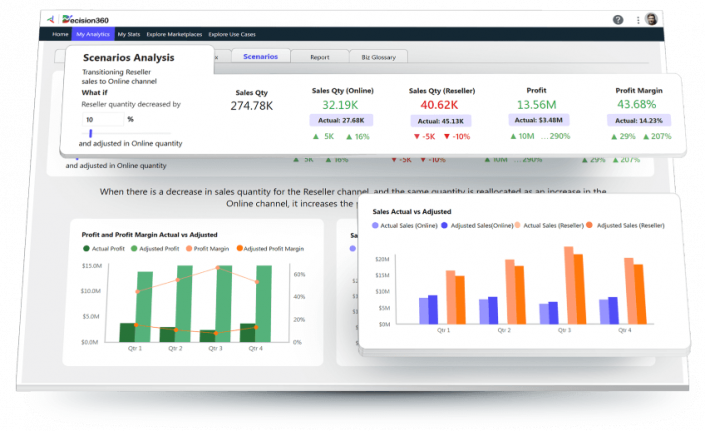Click the Decision360 logo icon

[51, 18]
